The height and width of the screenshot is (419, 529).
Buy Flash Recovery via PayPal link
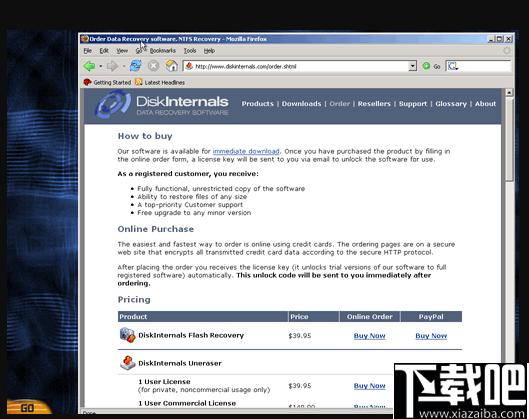click(x=431, y=336)
